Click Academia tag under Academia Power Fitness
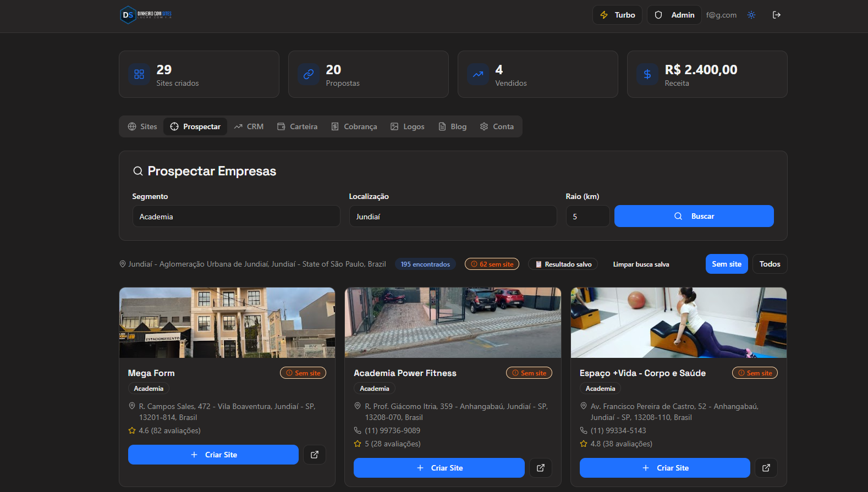Screen dimensions: 868x492 coord(375,389)
